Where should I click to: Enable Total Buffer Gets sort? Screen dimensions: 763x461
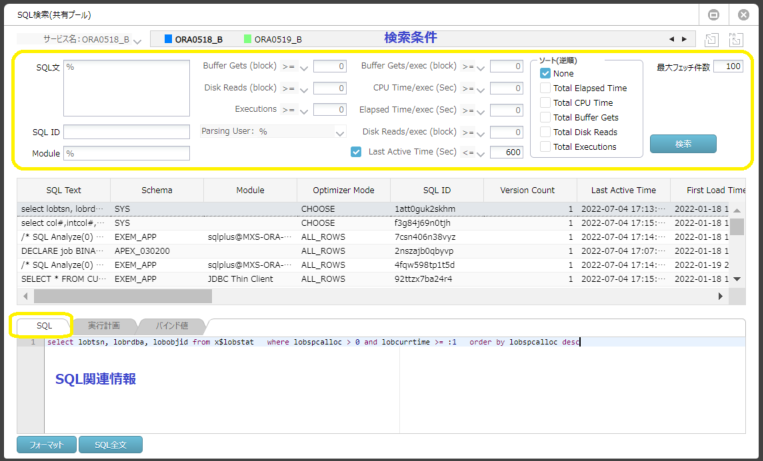tap(545, 117)
